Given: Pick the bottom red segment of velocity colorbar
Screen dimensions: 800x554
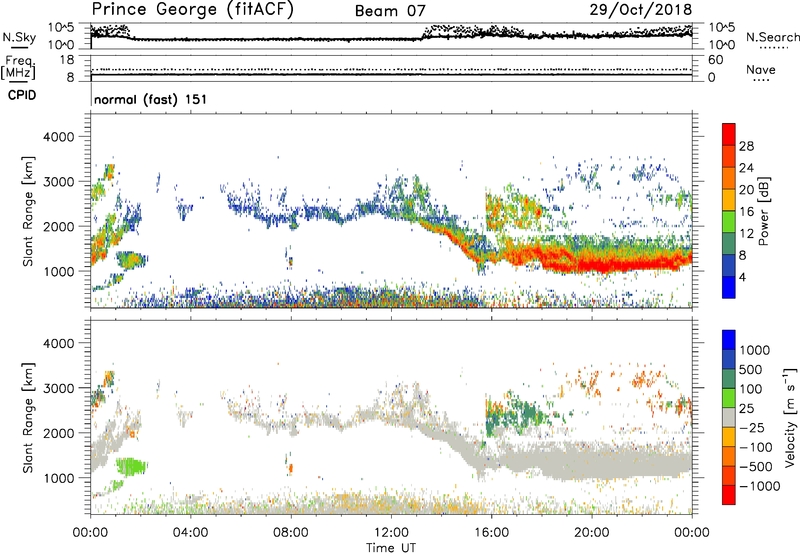Looking at the screenshot, I should pos(729,495).
